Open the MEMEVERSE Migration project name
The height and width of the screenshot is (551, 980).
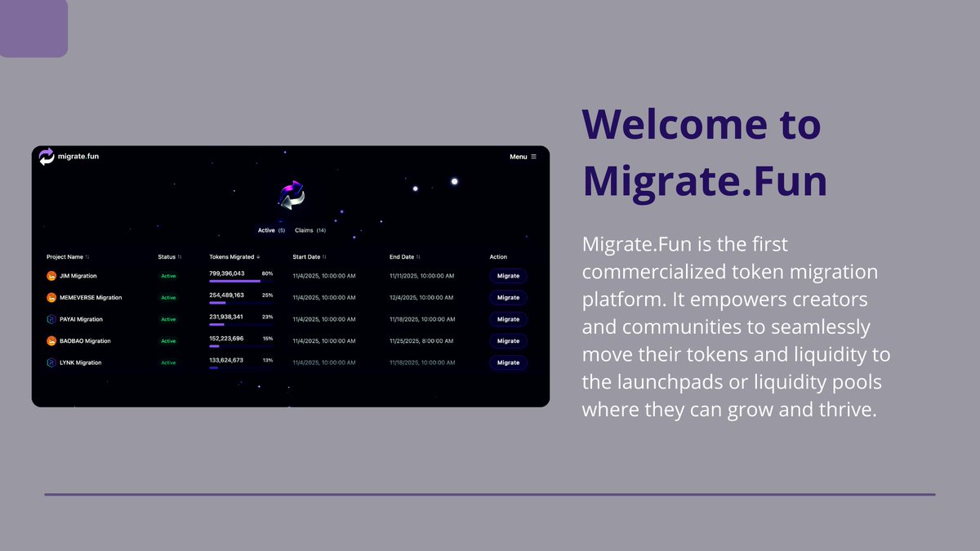click(91, 298)
